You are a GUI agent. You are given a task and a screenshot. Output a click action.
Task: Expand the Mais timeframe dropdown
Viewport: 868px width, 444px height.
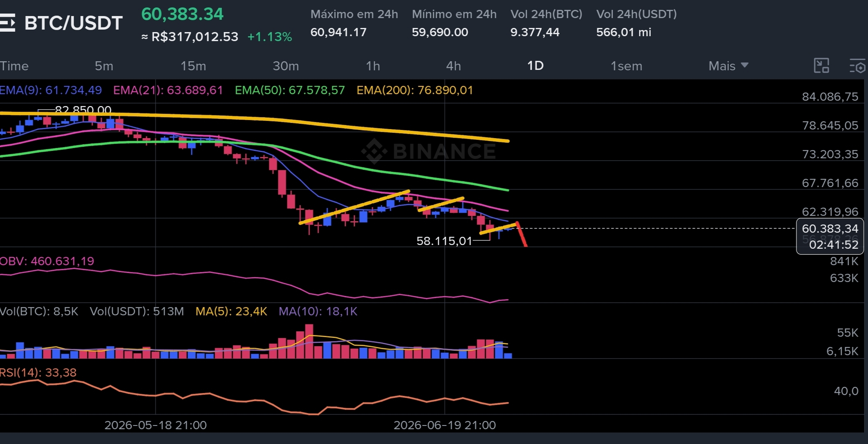point(728,66)
